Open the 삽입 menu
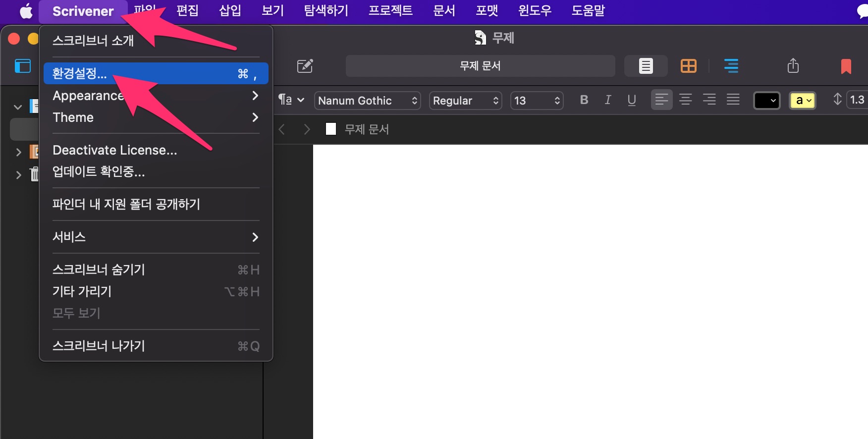This screenshot has height=439, width=868. click(230, 10)
